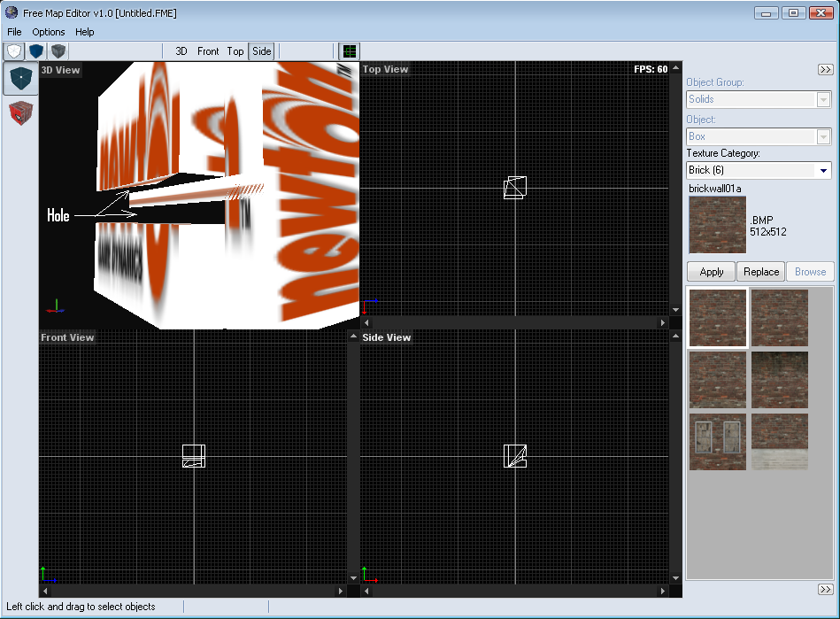Image resolution: width=840 pixels, height=619 pixels.
Task: Click Front View horizontal scrollbar left arrow
Action: click(x=45, y=592)
